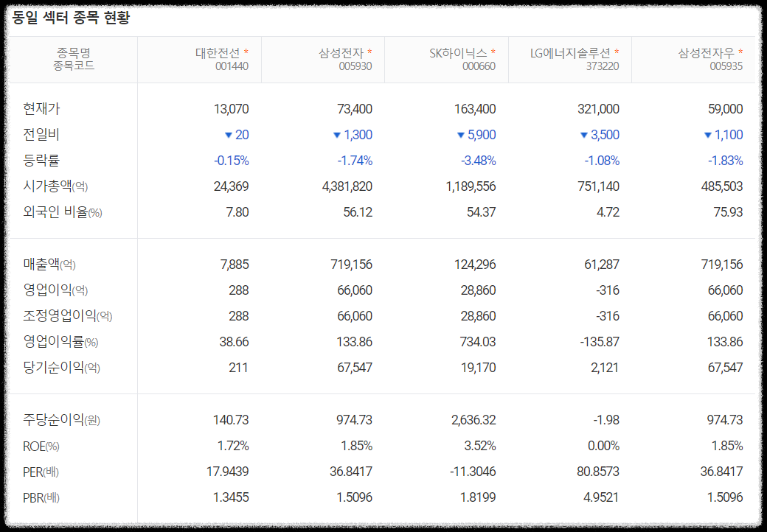Click current price 13,070

pyautogui.click(x=231, y=108)
